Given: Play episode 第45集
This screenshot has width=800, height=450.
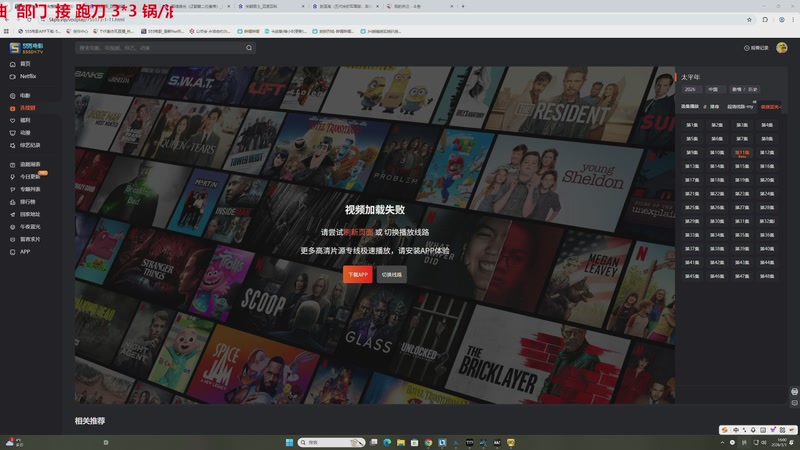Looking at the screenshot, I should [x=692, y=277].
